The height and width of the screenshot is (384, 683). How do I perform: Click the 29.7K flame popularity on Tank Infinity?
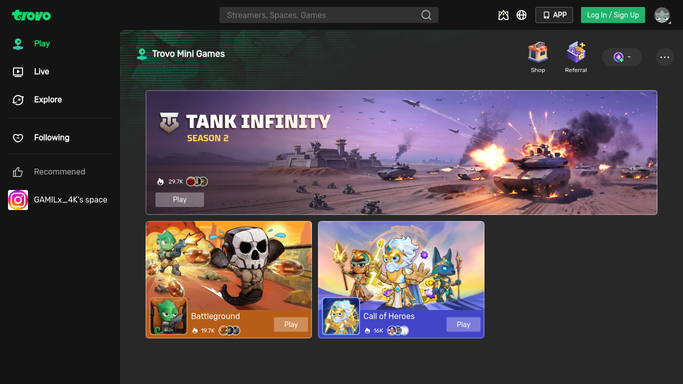pos(170,182)
